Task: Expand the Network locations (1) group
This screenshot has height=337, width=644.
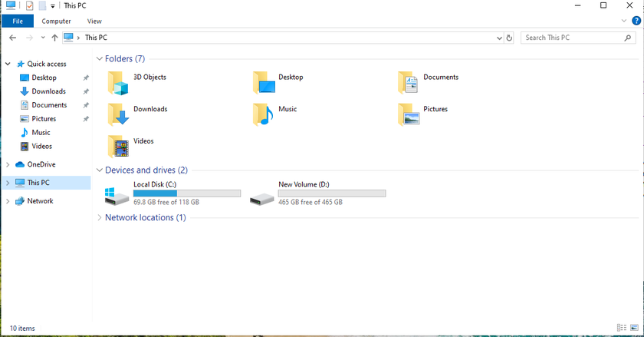Action: point(100,218)
